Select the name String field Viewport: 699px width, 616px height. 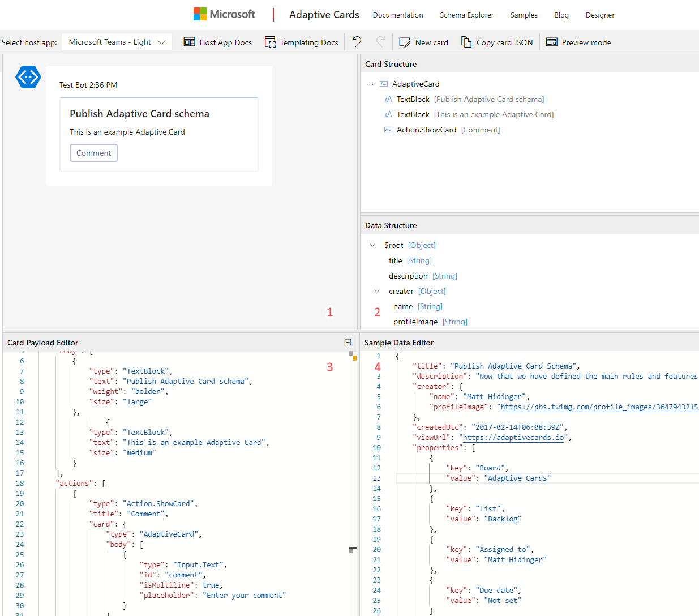[418, 306]
